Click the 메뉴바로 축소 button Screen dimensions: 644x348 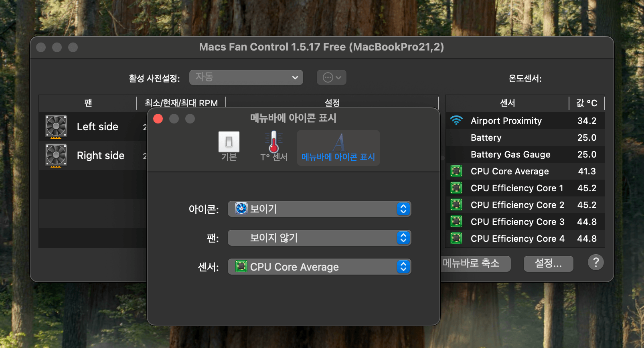[476, 263]
